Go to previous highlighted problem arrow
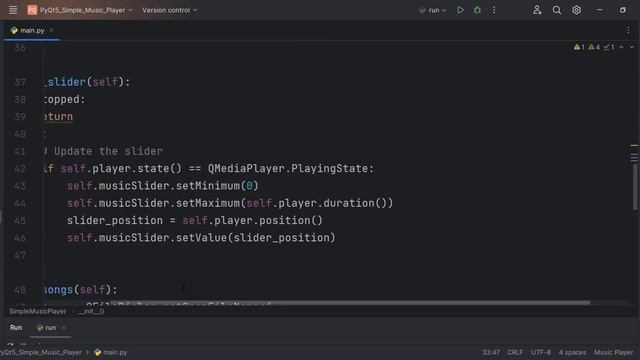Image resolution: width=640 pixels, height=360 pixels. [x=621, y=47]
